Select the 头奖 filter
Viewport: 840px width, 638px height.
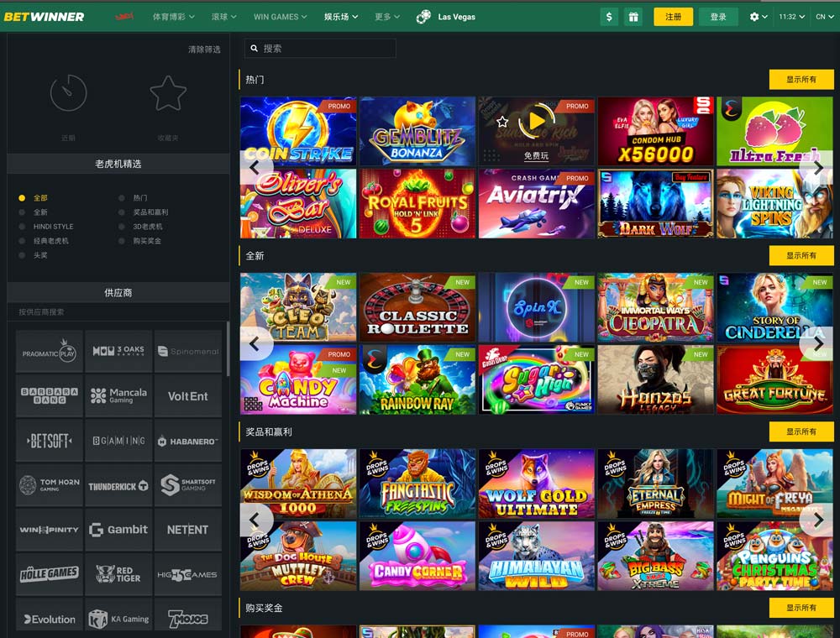pos(34,255)
